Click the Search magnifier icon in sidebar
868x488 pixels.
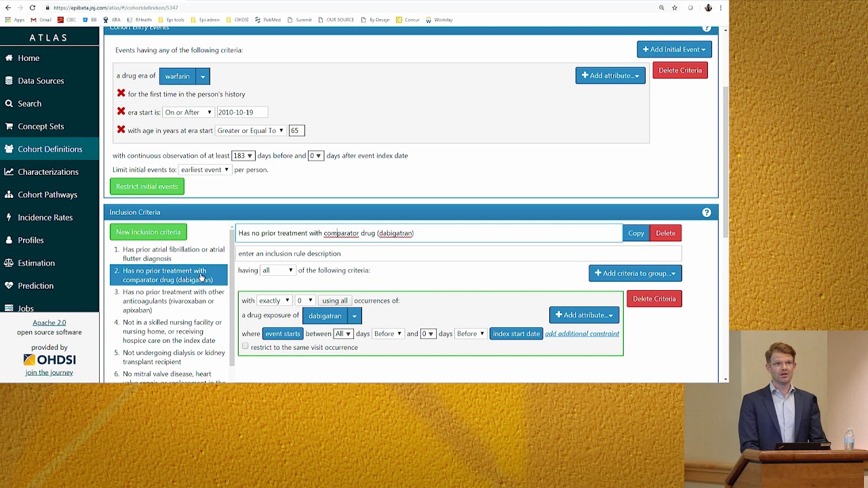(x=9, y=104)
